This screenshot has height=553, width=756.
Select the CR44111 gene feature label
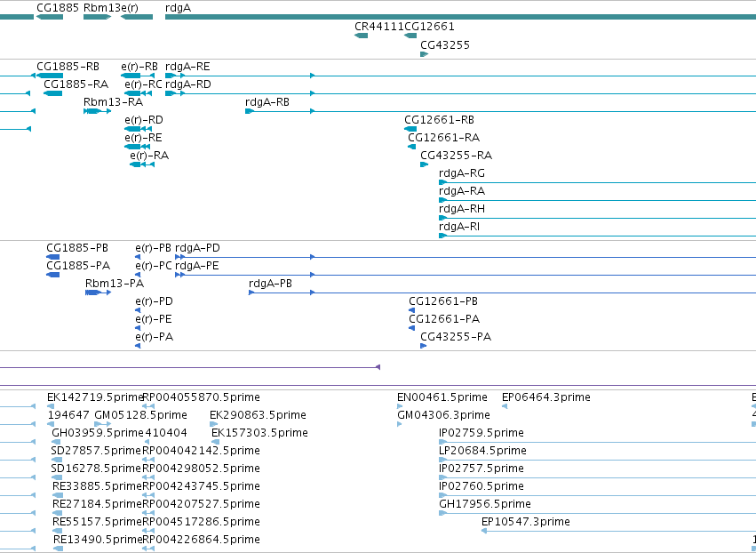(x=379, y=27)
